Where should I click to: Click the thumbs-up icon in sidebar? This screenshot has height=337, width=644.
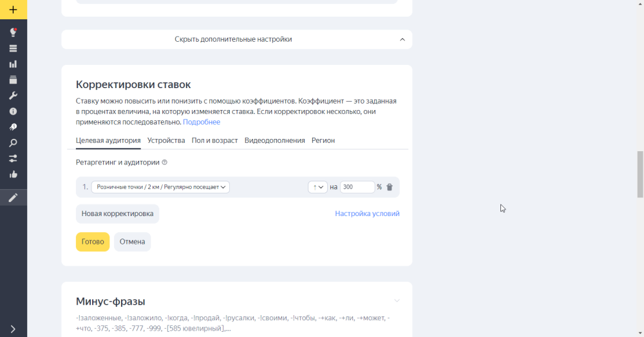pyautogui.click(x=13, y=174)
